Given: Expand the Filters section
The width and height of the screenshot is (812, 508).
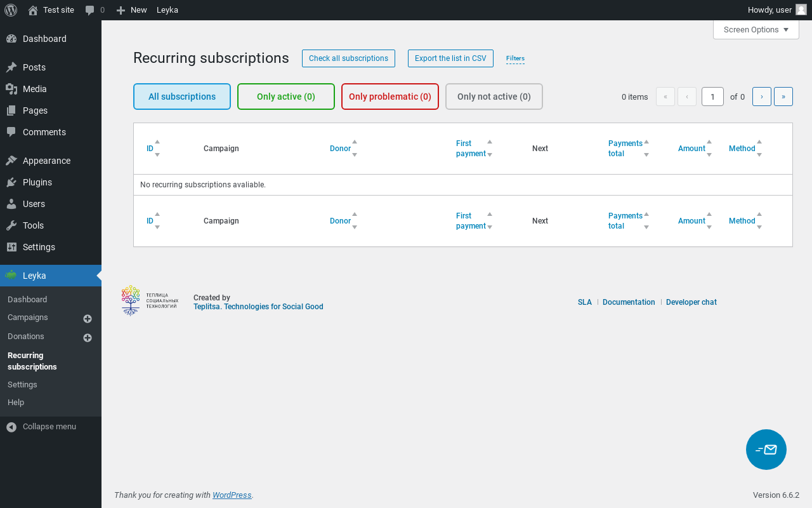Looking at the screenshot, I should click(515, 58).
